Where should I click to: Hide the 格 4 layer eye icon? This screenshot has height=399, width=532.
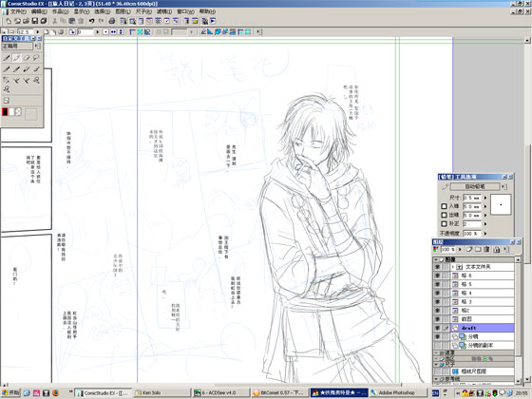click(x=437, y=294)
